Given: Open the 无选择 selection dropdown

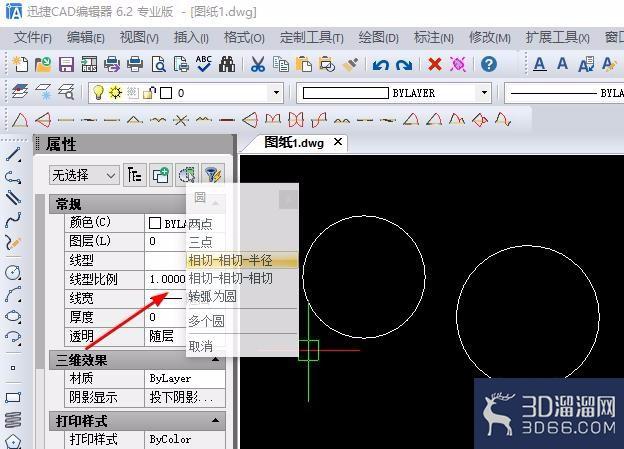Looking at the screenshot, I should (84, 175).
